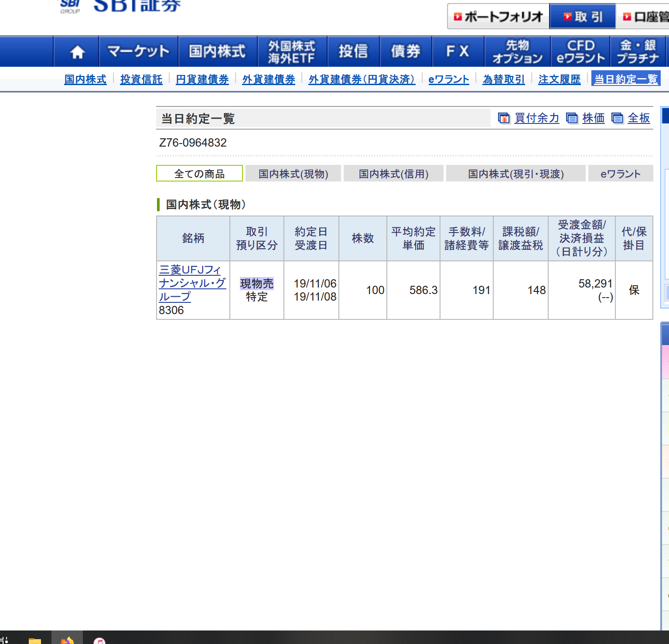Open the 買付余力 window icon
Screen dimensions: 669x644
coord(504,118)
